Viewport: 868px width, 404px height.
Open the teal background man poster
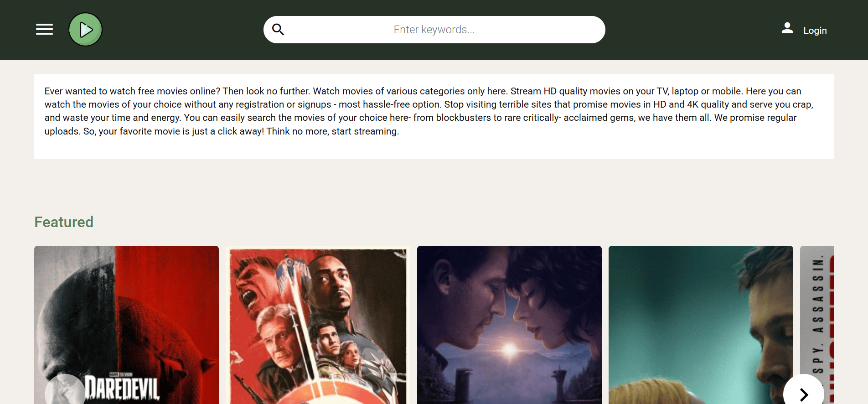pos(701,325)
